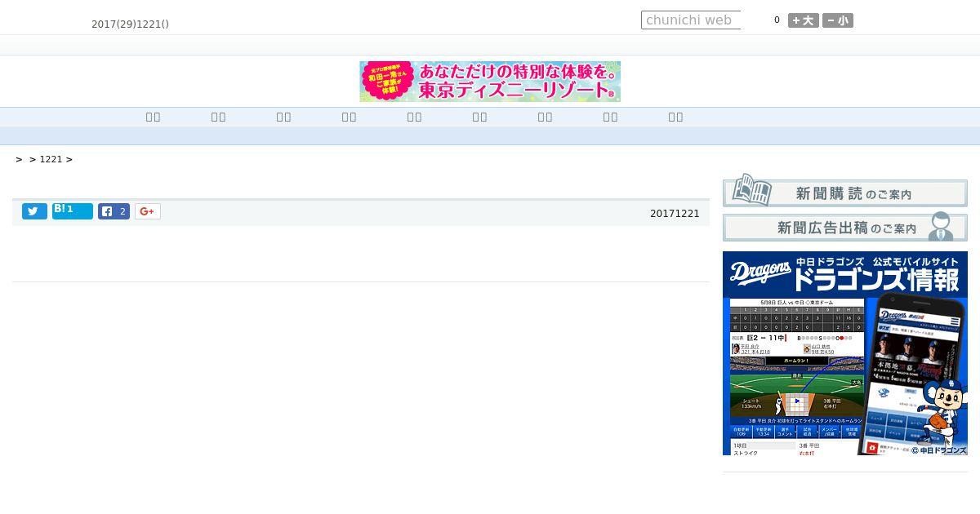Increase font size with the +大 button
980x514 pixels.
[x=804, y=20]
